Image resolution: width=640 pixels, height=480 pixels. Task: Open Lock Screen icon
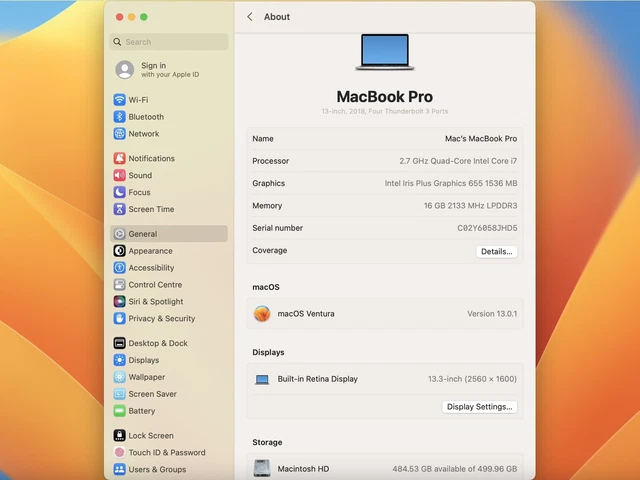tap(119, 436)
